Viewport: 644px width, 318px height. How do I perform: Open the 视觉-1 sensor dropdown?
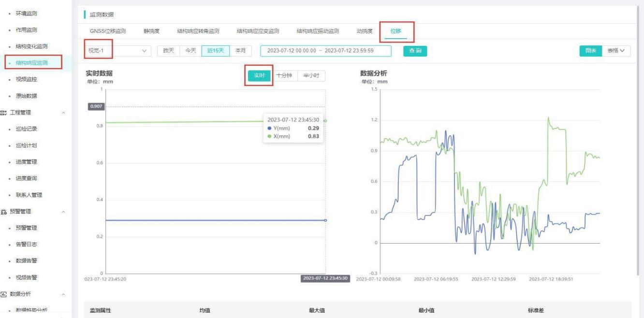click(117, 51)
